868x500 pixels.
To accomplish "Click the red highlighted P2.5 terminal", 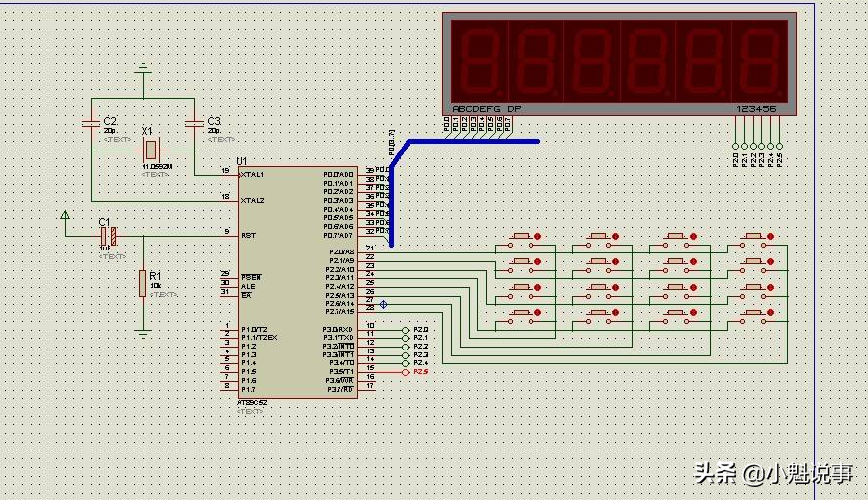I will [405, 372].
